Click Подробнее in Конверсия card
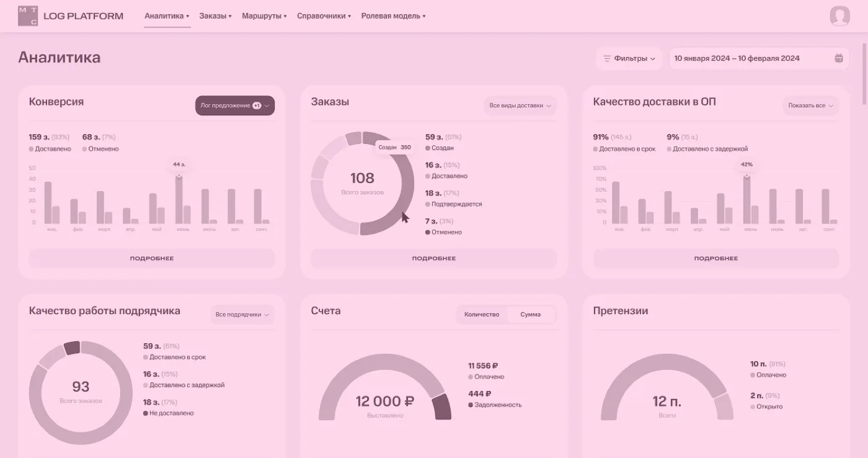The width and height of the screenshot is (868, 458). (152, 258)
